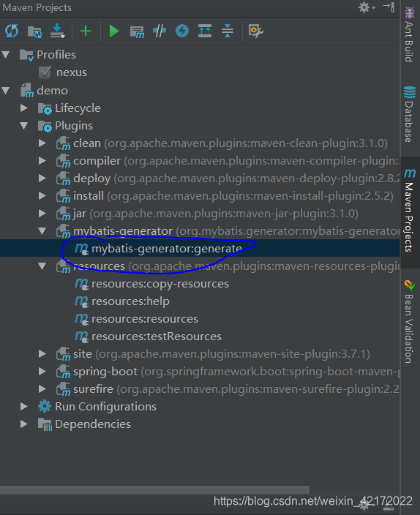Select resources:help goal
Viewport: 420px width, 515px height.
tap(130, 301)
